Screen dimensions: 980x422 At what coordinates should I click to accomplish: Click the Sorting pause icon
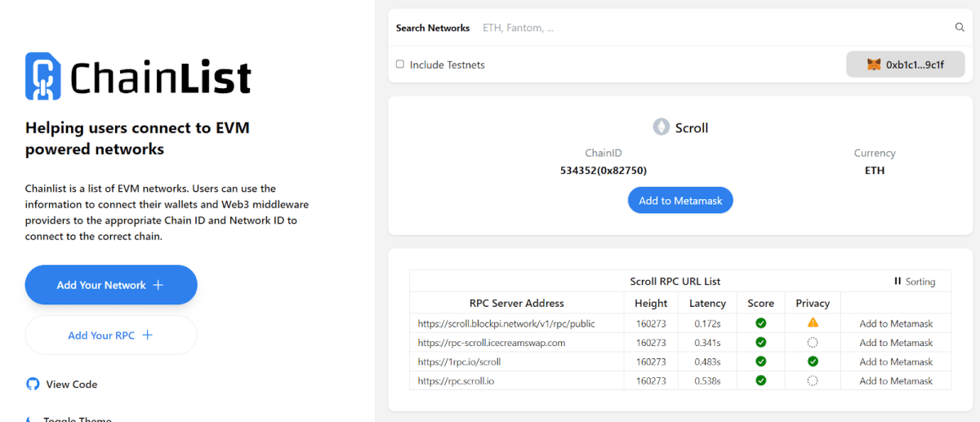pos(898,281)
